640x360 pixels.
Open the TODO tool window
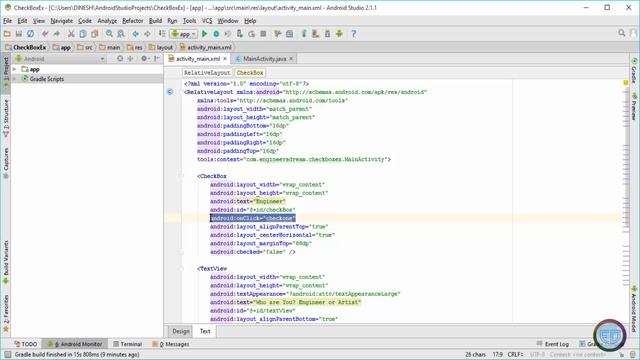pos(26,344)
